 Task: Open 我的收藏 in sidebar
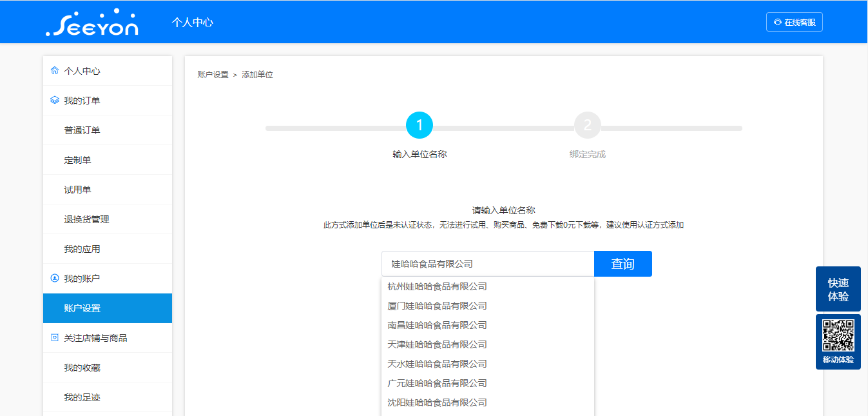pyautogui.click(x=108, y=368)
